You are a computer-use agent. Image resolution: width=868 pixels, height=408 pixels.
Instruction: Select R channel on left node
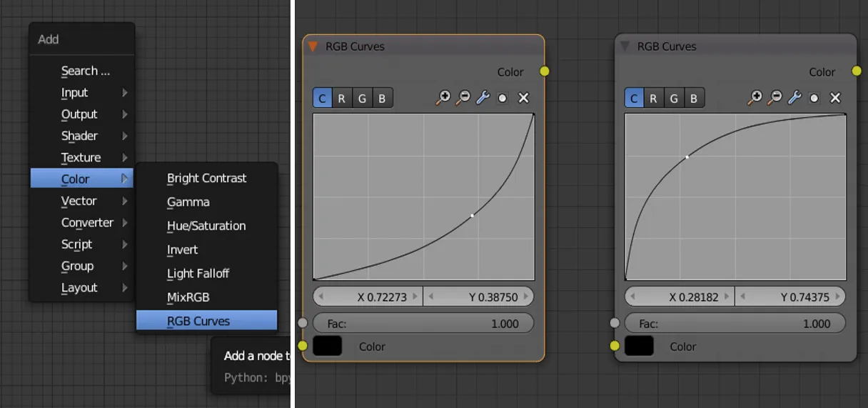[x=342, y=99]
